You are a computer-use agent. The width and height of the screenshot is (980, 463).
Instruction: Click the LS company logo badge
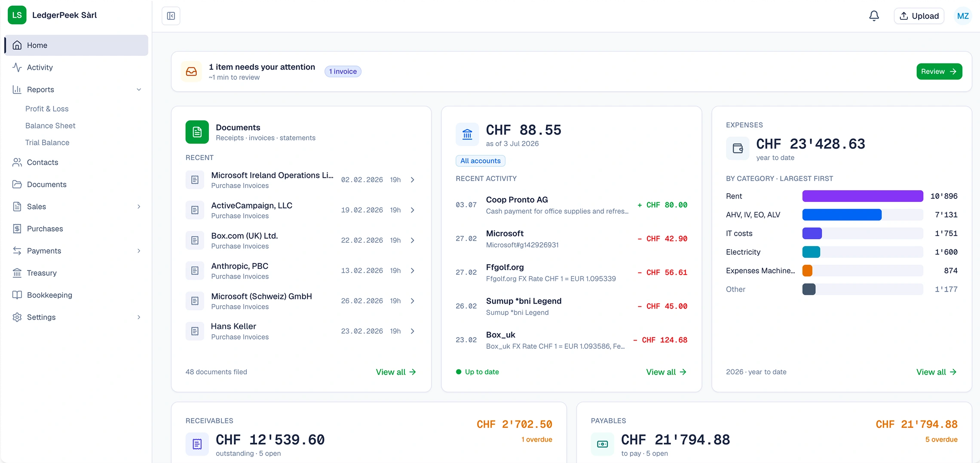[17, 15]
